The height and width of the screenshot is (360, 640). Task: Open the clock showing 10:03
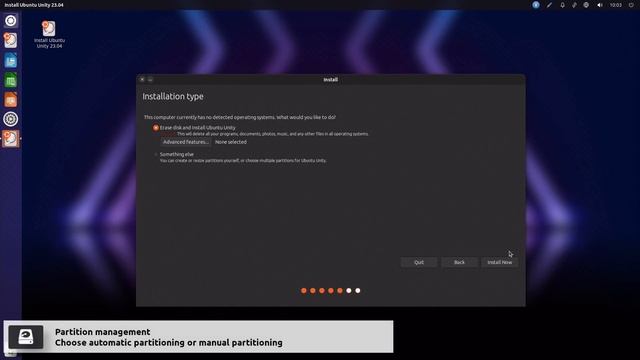(616, 5)
